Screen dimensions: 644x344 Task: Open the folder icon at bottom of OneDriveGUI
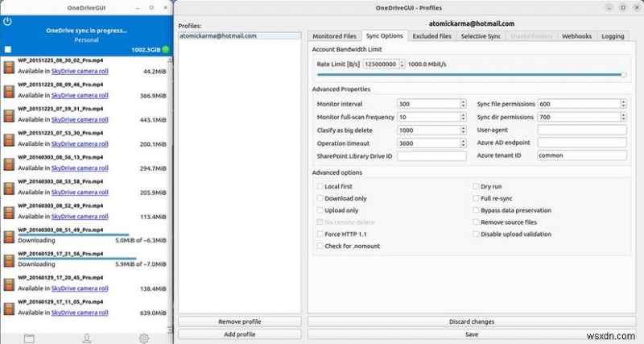[x=29, y=338]
